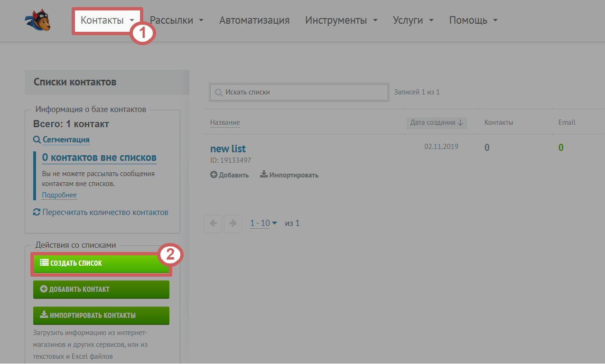Click the plus icon beside Добавить
This screenshot has height=364, width=605.
pos(214,175)
